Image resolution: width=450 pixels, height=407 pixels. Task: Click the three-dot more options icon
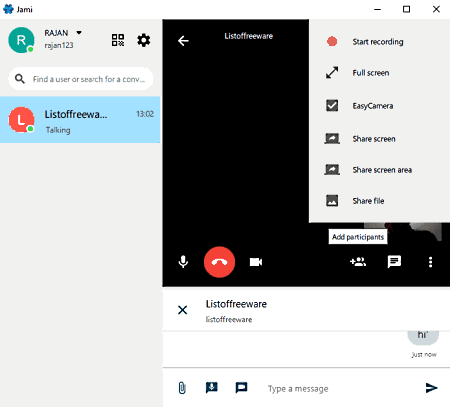430,262
